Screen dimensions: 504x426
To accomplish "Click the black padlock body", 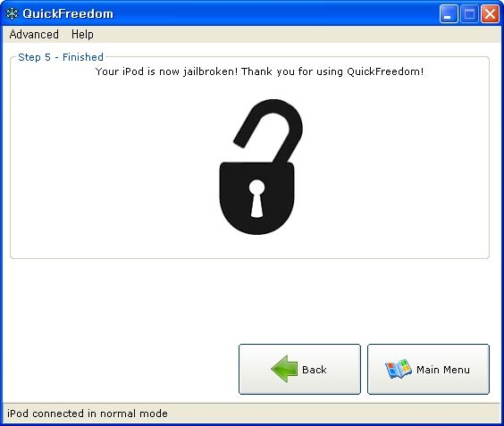I will [256, 198].
